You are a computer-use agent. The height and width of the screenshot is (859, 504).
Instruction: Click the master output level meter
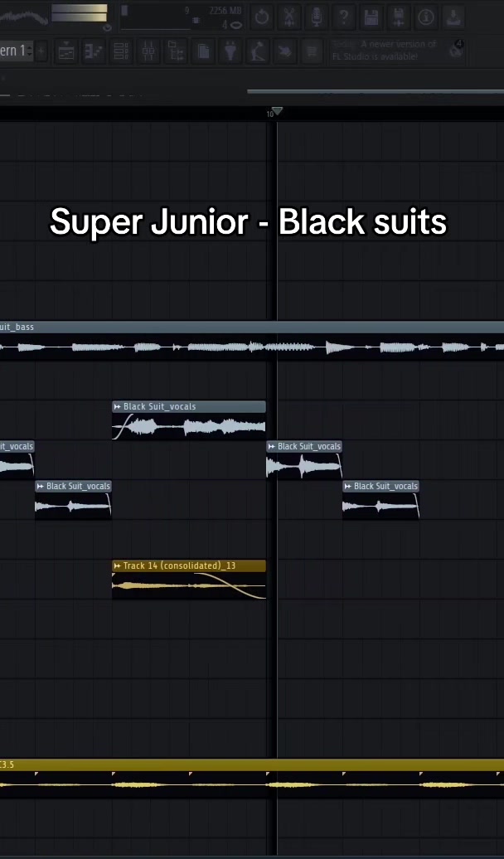[80, 13]
